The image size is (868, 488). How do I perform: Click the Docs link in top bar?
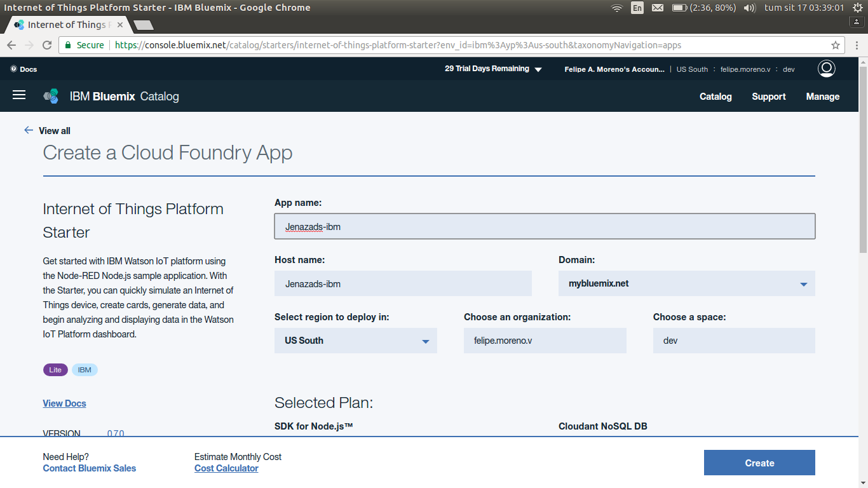[29, 69]
